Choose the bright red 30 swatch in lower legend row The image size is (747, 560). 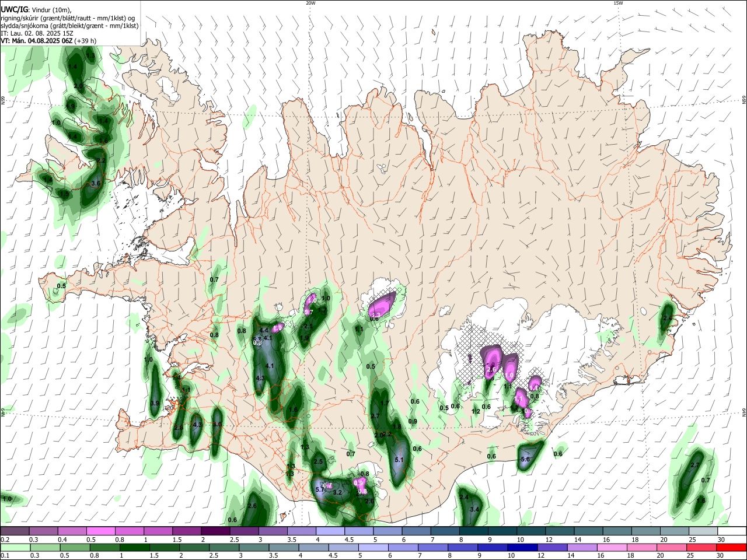731,547
